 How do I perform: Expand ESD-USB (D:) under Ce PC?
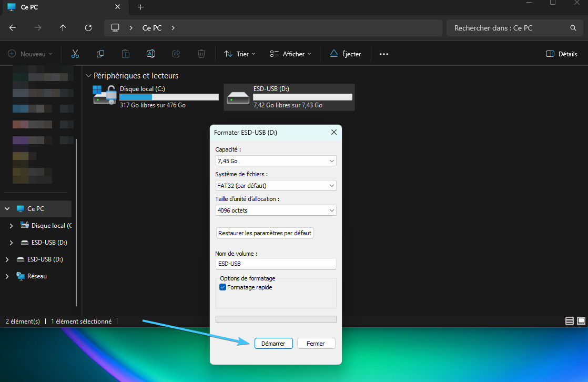click(11, 243)
